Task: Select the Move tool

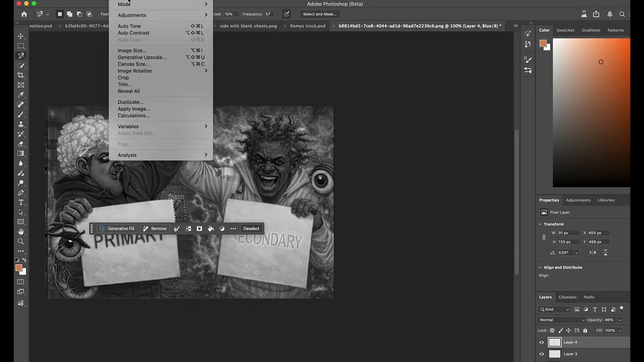Action: [21, 36]
